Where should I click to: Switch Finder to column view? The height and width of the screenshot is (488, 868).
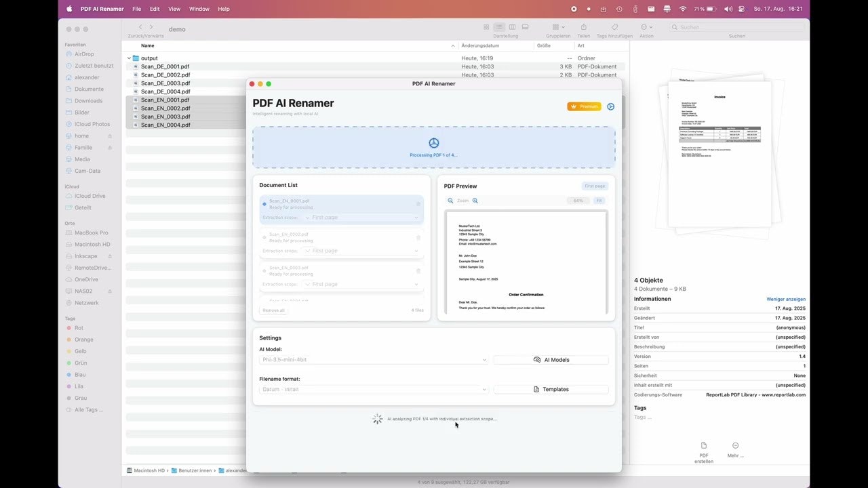(512, 27)
